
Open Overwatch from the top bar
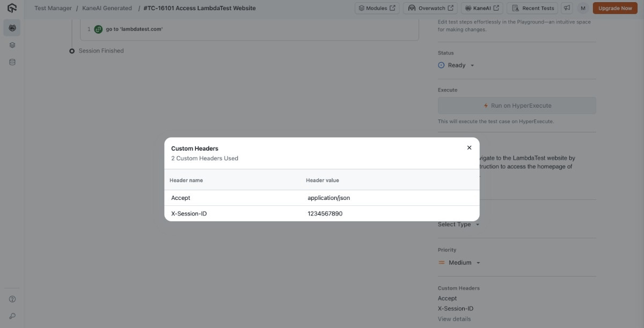tap(429, 8)
